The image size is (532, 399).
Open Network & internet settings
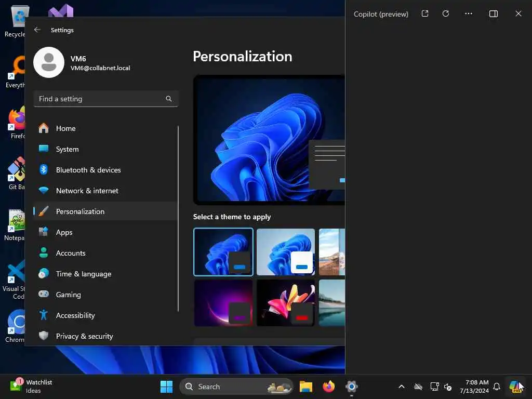click(105, 191)
